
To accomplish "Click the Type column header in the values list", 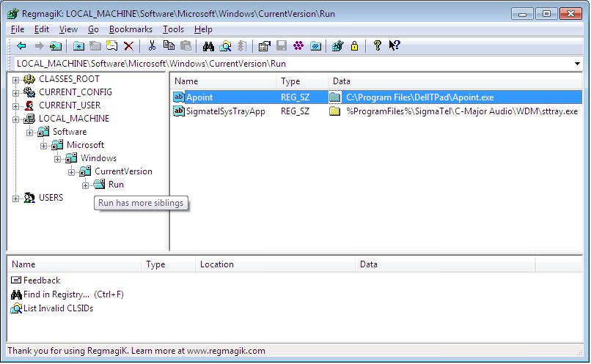I will pos(302,81).
